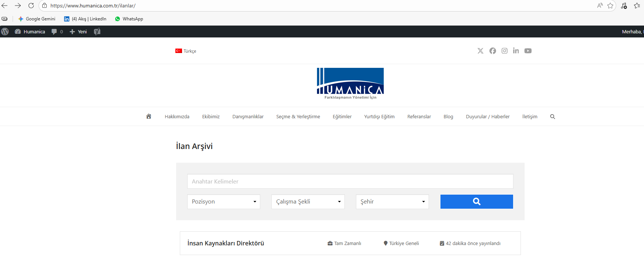644x258 pixels.
Task: Bookmark page with star icon
Action: 610,6
